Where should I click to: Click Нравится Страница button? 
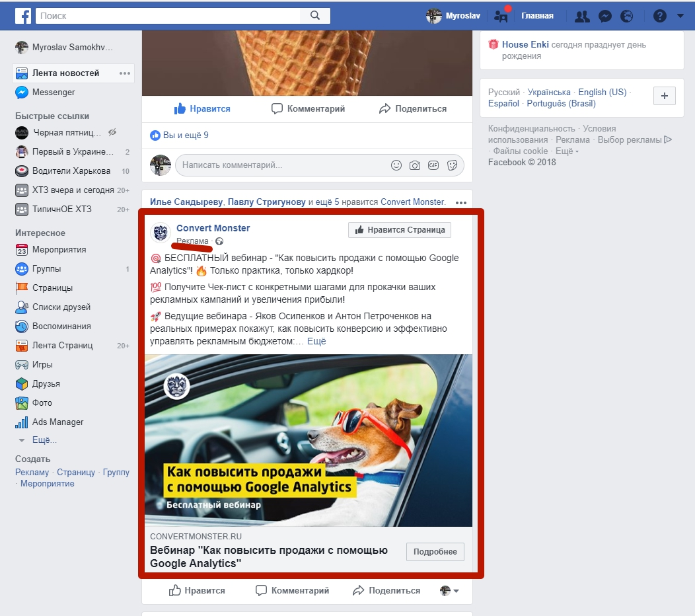(x=399, y=230)
